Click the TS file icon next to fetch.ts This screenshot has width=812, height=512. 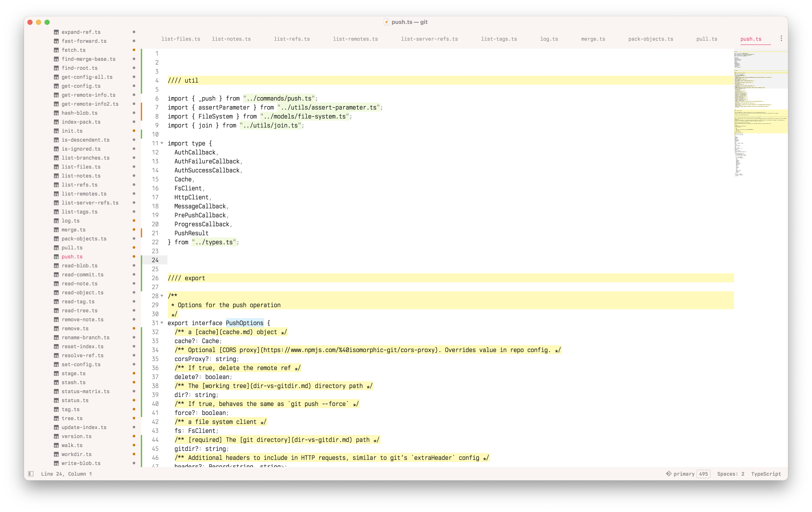tap(56, 50)
